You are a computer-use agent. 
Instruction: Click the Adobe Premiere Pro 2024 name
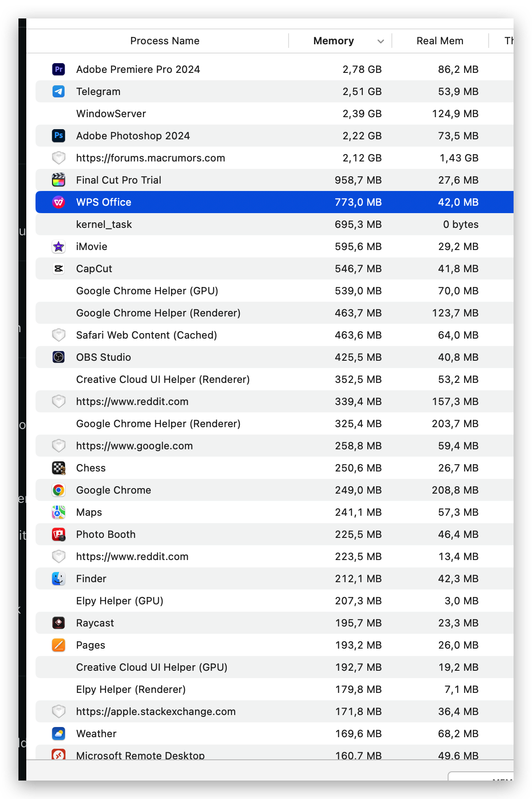click(x=138, y=69)
